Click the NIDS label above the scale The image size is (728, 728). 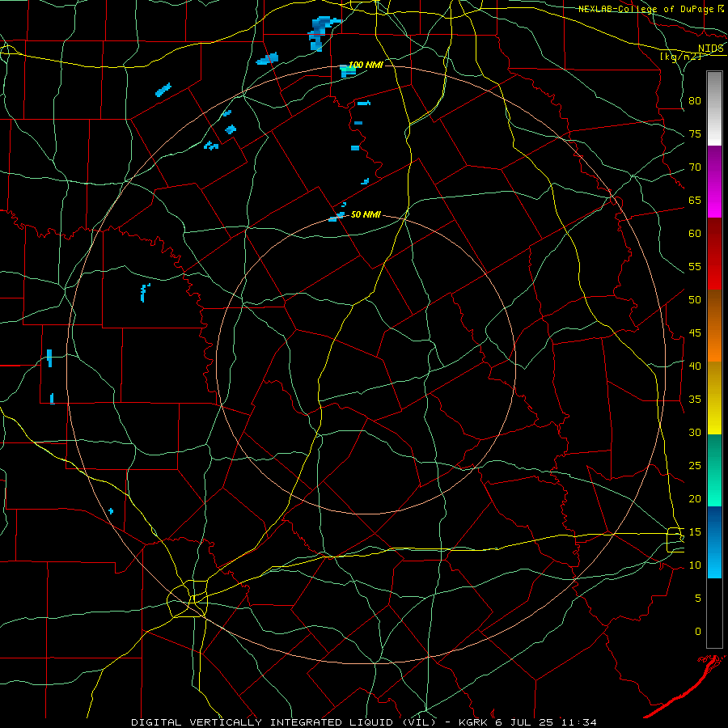point(710,49)
